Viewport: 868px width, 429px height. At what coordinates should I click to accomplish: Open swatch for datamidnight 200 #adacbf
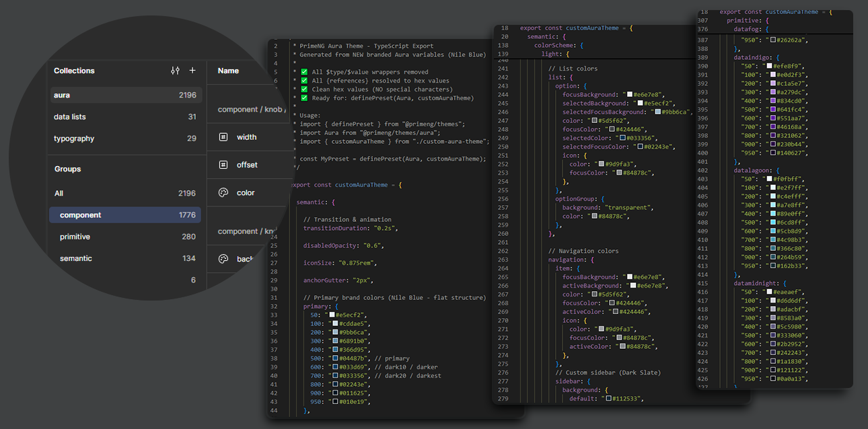point(774,309)
